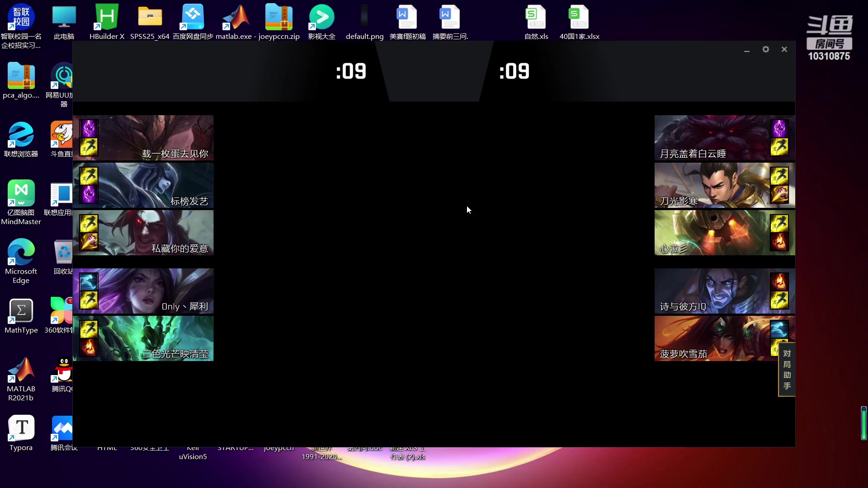Launch HBuilder X from the desktop

pyautogui.click(x=107, y=22)
